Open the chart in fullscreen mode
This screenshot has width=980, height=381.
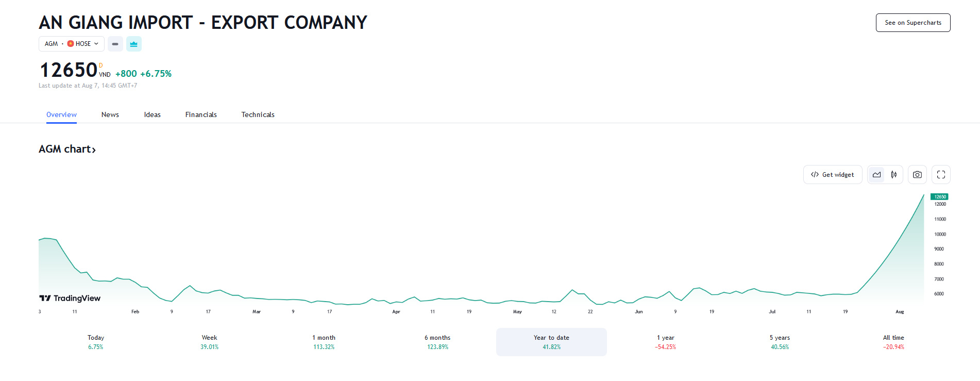pyautogui.click(x=941, y=175)
